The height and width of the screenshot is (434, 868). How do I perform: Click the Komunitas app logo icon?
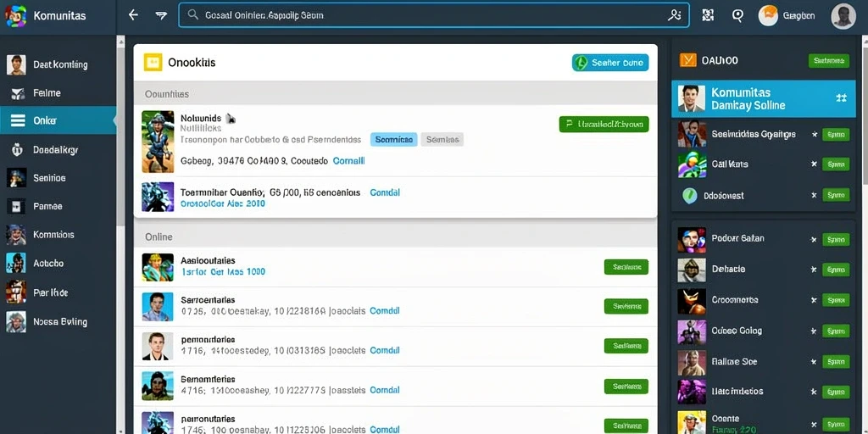(15, 16)
